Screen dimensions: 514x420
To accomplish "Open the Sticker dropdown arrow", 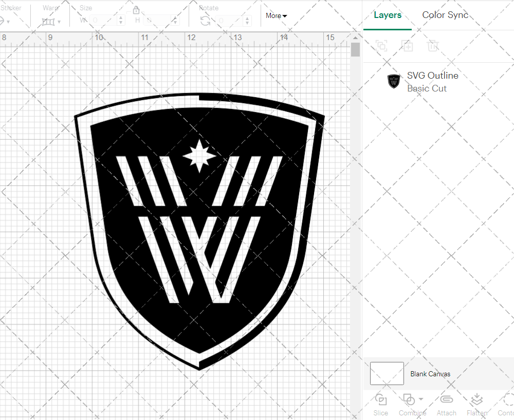I will [x=8, y=22].
